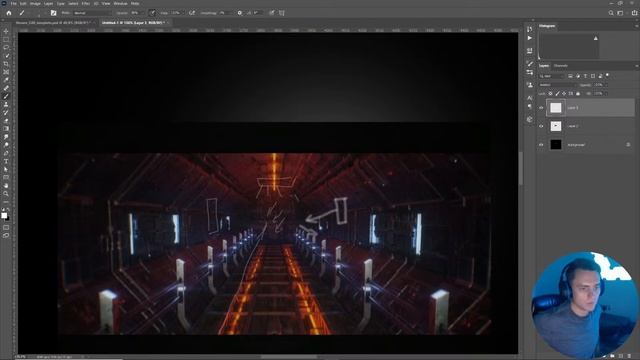The width and height of the screenshot is (640, 360).
Task: Toggle lock transparent pixels
Action: pos(550,94)
